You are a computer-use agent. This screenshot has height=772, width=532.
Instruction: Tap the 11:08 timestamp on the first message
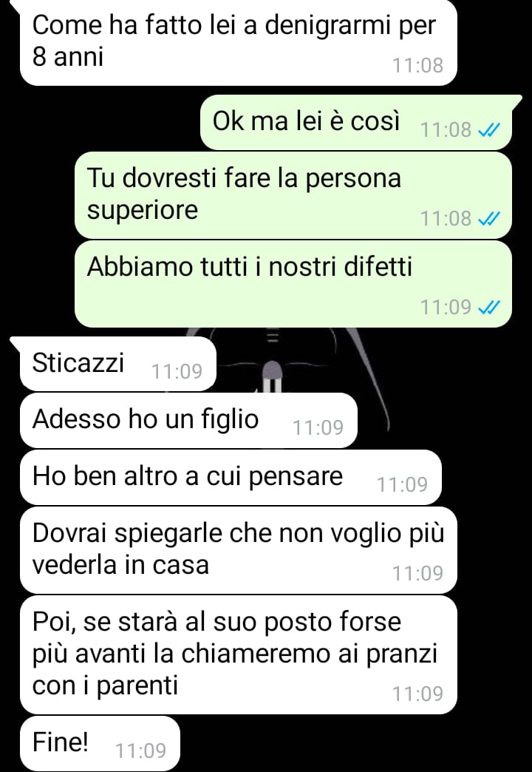click(x=417, y=66)
